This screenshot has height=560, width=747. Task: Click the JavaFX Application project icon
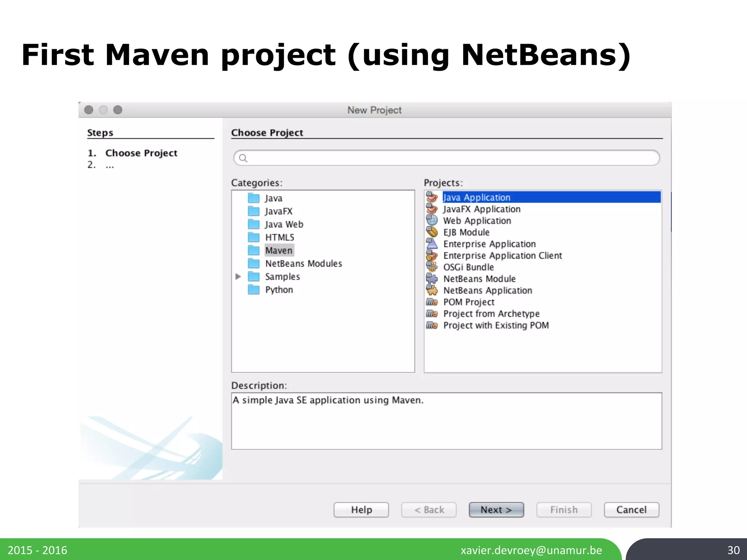pos(432,209)
